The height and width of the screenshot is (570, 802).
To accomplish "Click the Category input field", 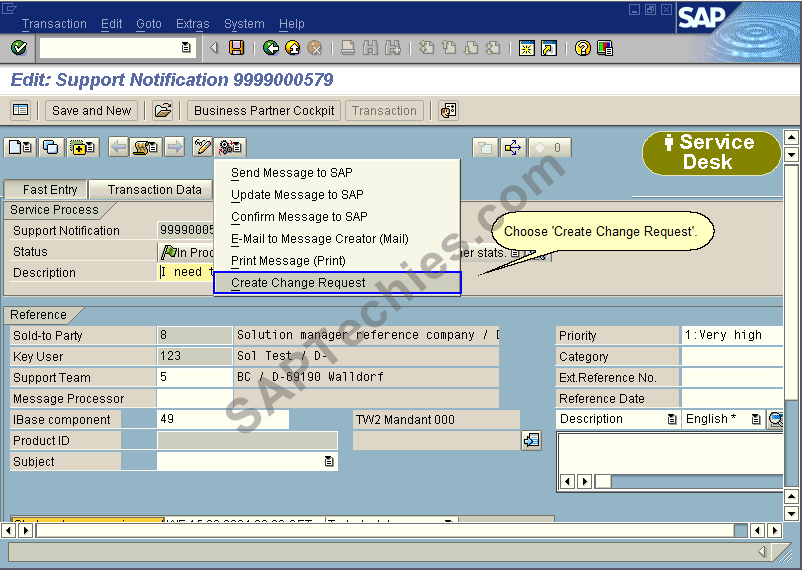I will click(732, 356).
